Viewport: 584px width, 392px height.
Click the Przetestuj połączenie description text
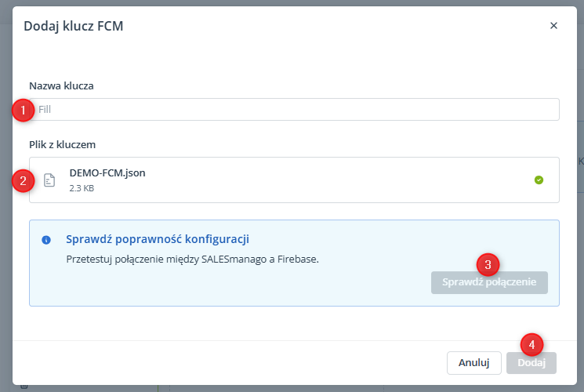[193, 260]
